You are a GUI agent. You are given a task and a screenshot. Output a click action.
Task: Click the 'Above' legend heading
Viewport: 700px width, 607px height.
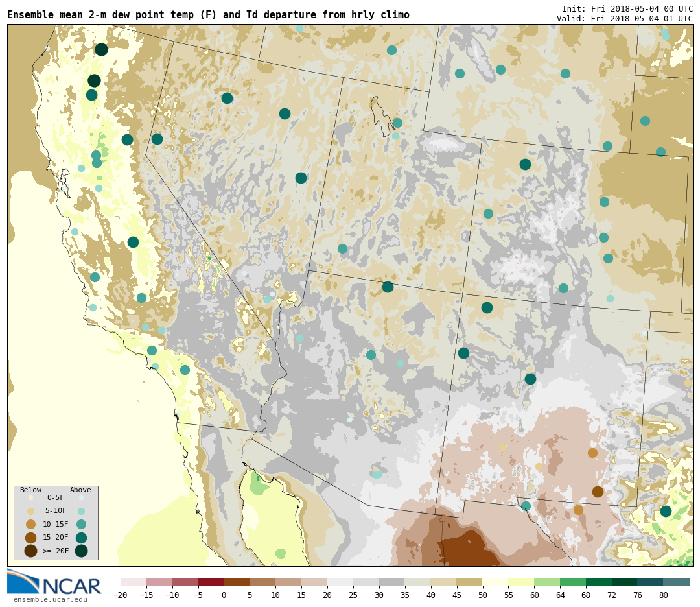click(x=80, y=490)
